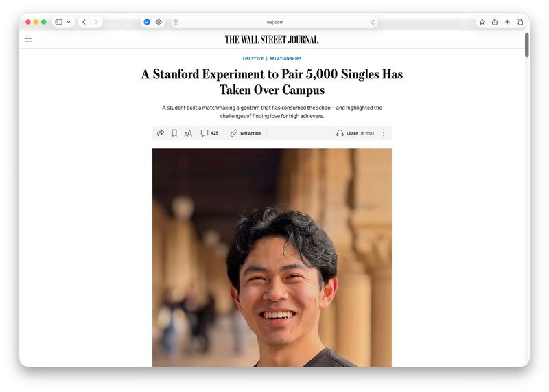
Task: Open the Relationships section link
Action: pyautogui.click(x=285, y=59)
